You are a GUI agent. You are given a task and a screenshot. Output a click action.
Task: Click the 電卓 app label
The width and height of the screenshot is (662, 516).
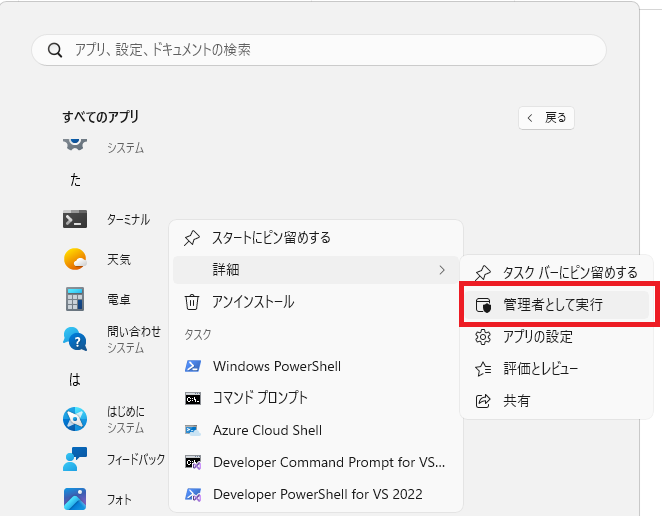coord(119,299)
